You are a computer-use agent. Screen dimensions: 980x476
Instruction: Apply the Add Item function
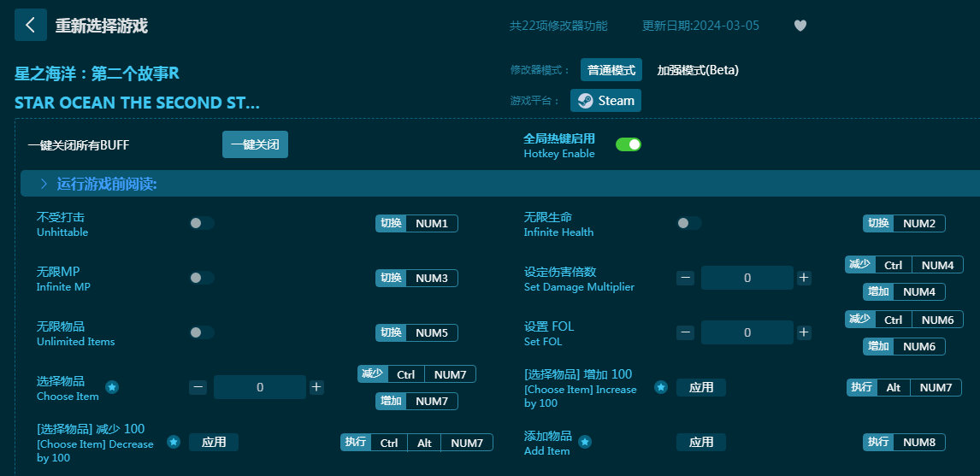click(701, 443)
